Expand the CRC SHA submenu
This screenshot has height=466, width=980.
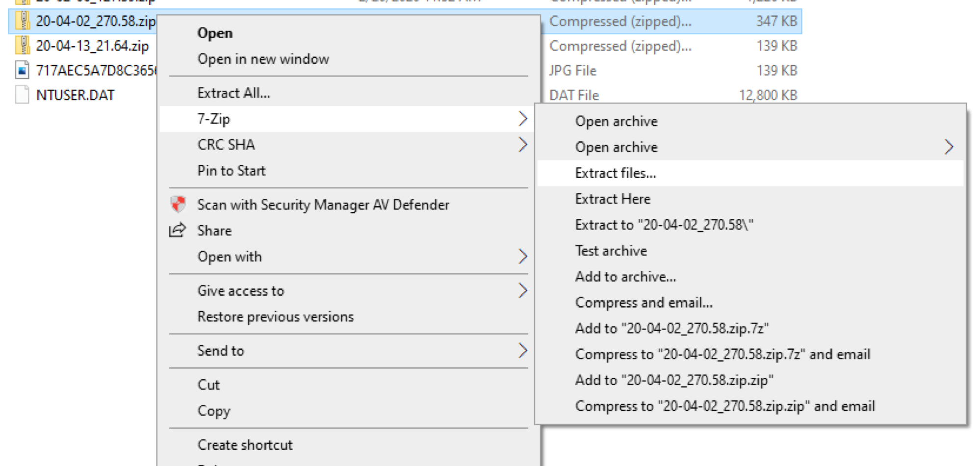click(523, 144)
